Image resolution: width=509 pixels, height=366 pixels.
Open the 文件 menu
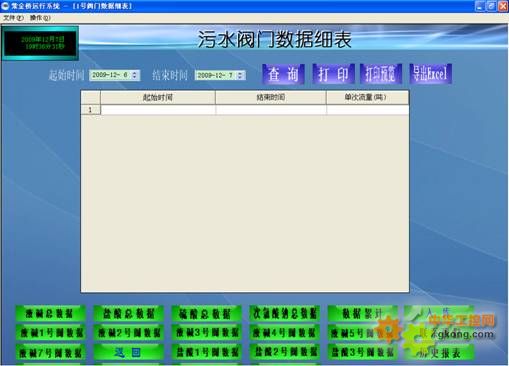coord(13,18)
